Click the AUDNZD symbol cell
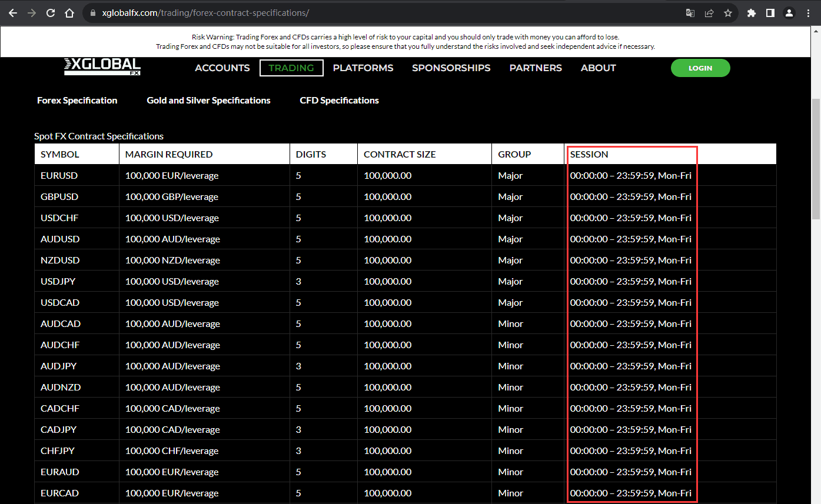The image size is (821, 504). 77,387
